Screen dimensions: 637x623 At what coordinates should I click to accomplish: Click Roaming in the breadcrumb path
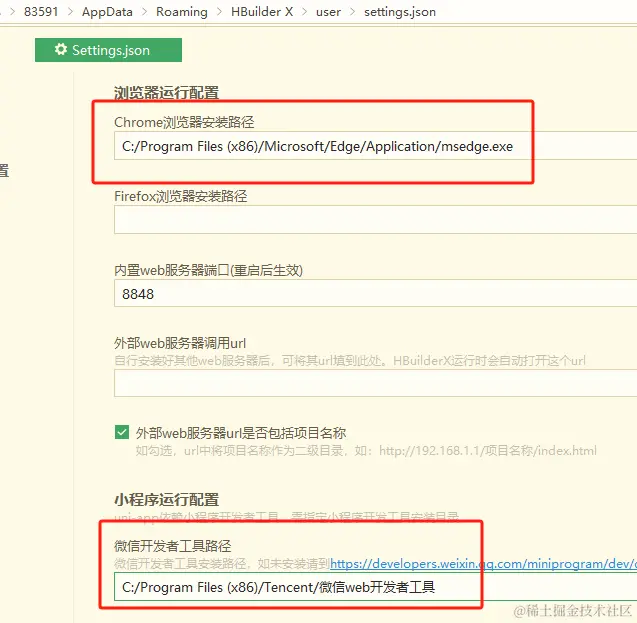[x=182, y=12]
